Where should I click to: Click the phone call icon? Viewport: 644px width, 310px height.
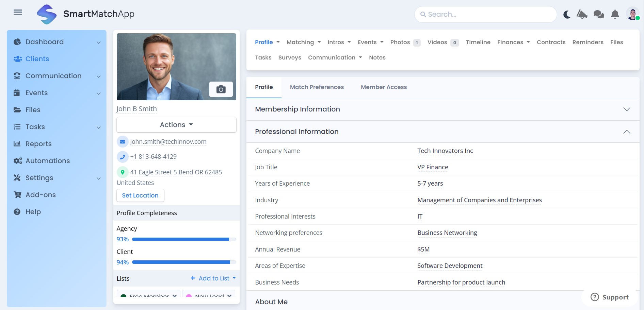click(123, 157)
